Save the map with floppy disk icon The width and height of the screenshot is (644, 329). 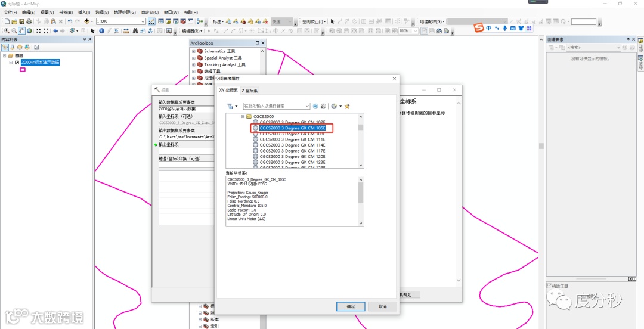pyautogui.click(x=22, y=21)
